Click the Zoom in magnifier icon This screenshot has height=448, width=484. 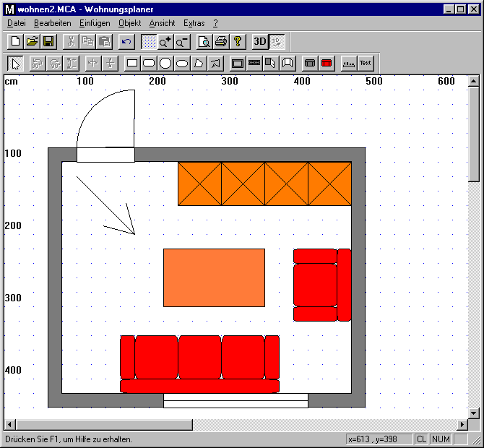tap(165, 42)
